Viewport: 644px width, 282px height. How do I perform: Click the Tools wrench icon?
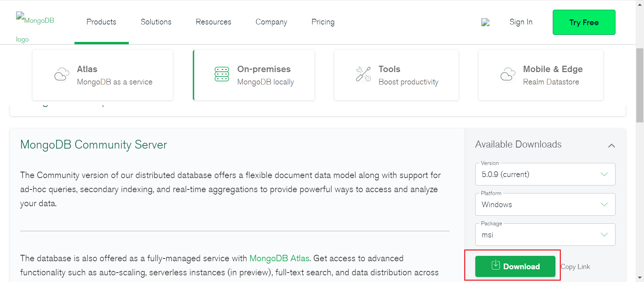click(x=363, y=74)
